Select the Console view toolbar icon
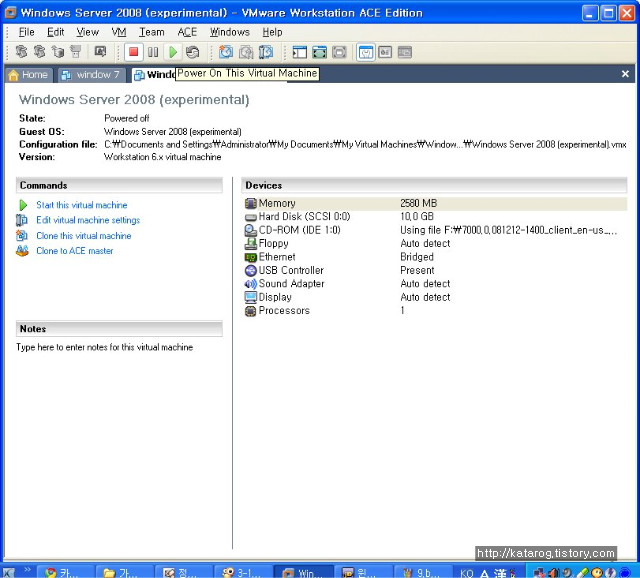 click(x=404, y=52)
